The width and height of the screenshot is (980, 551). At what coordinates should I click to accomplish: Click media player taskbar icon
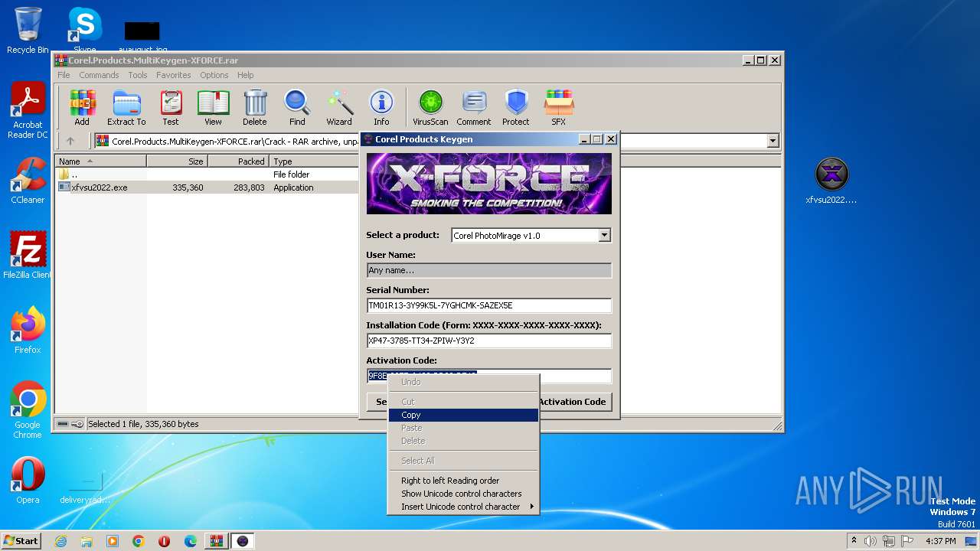pos(113,541)
